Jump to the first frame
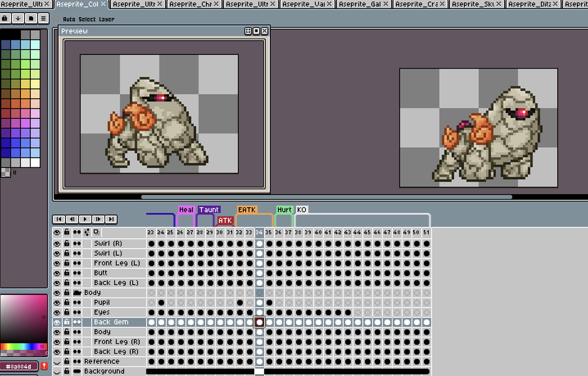The image size is (588, 376). 59,219
